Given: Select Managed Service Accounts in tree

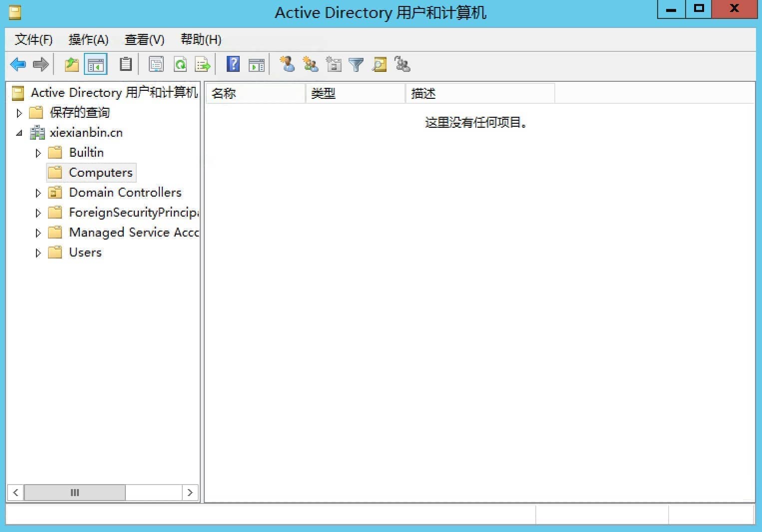Looking at the screenshot, I should coord(134,233).
